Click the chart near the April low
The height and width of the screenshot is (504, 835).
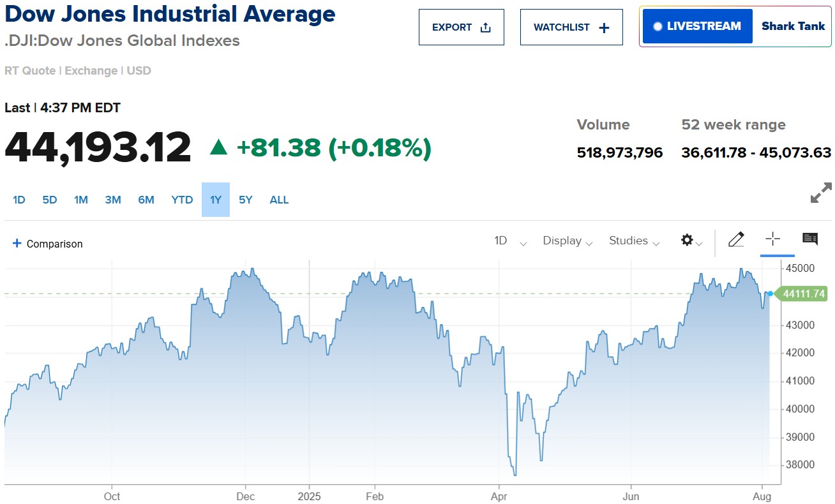tap(515, 473)
